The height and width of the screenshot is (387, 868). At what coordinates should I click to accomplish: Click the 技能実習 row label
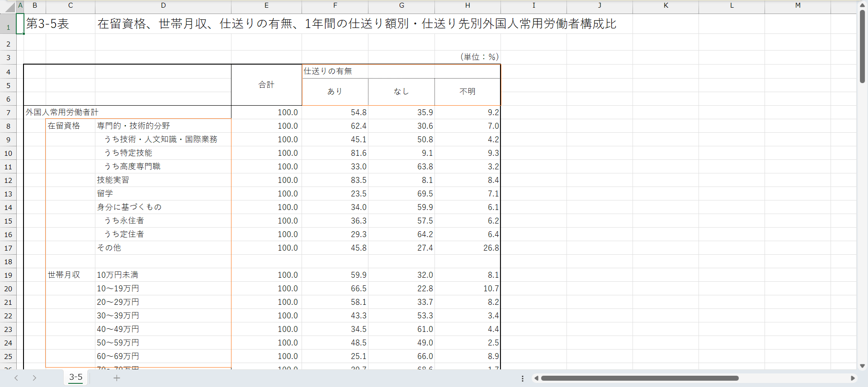coord(113,180)
